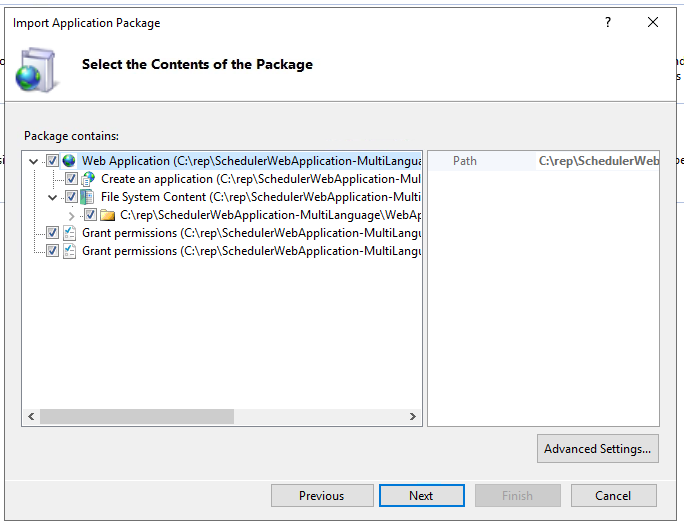Viewport: 684px width, 525px height.
Task: Uncheck the Web Application checkbox
Action: [x=52, y=160]
